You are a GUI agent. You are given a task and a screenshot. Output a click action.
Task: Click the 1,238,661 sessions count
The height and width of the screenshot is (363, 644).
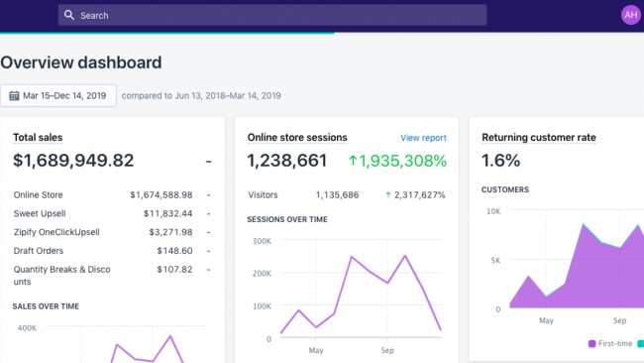pos(287,161)
